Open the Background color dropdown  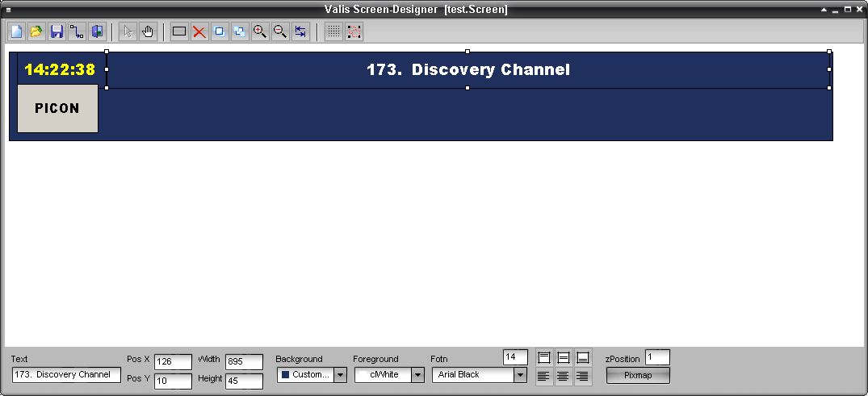coord(341,375)
